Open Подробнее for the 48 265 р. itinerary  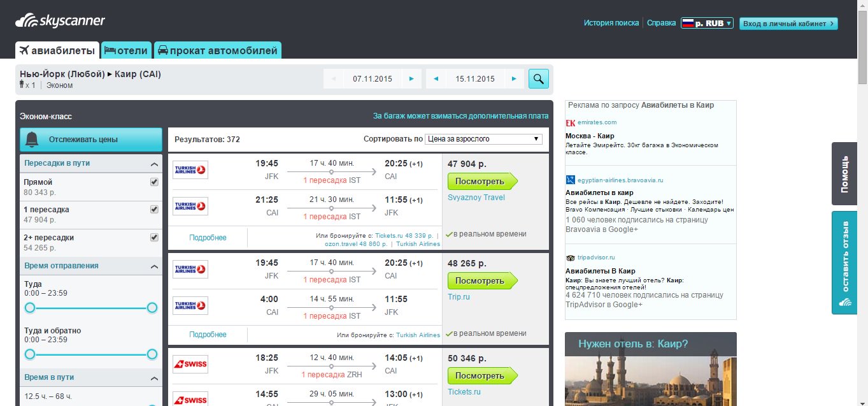tap(208, 335)
